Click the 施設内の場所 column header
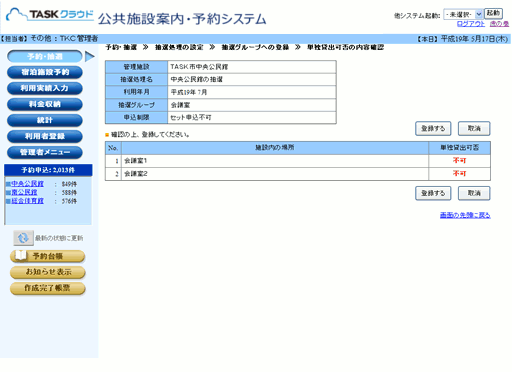This screenshot has height=372, width=512. 275,148
